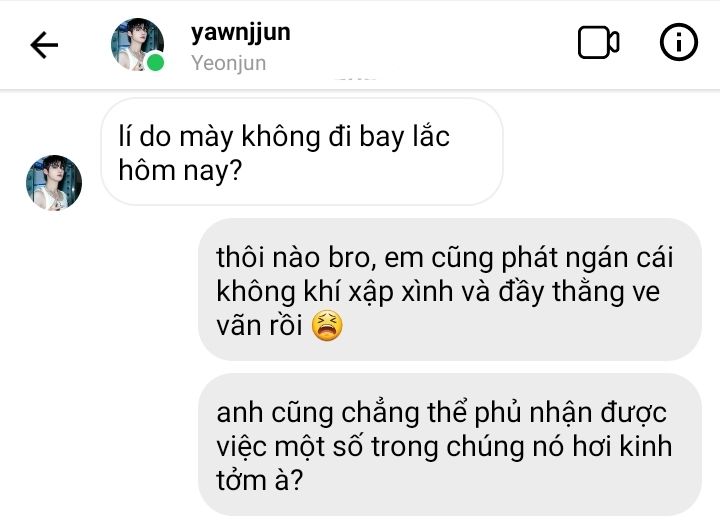
Task: Click the text "tởm à?" in last bubble
Action: [x=259, y=480]
